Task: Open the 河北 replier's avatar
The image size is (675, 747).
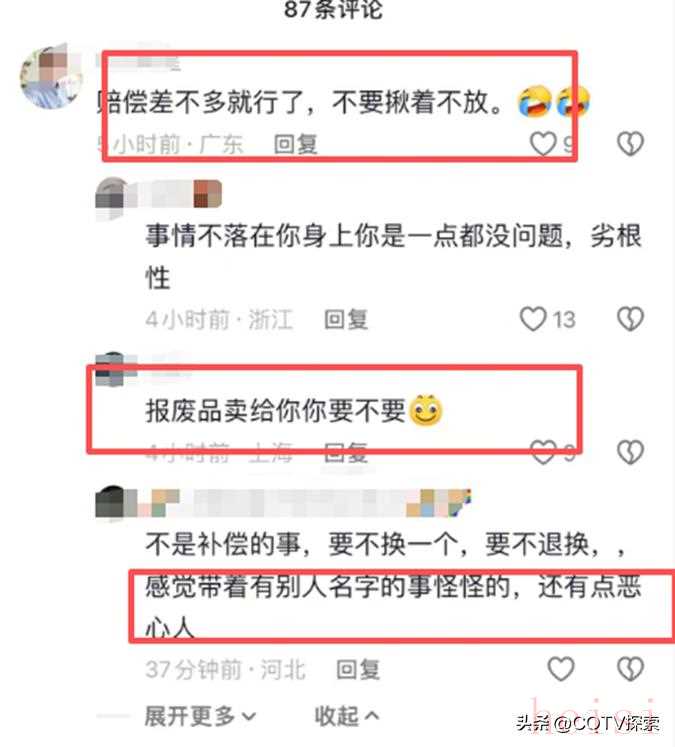Action: [111, 502]
